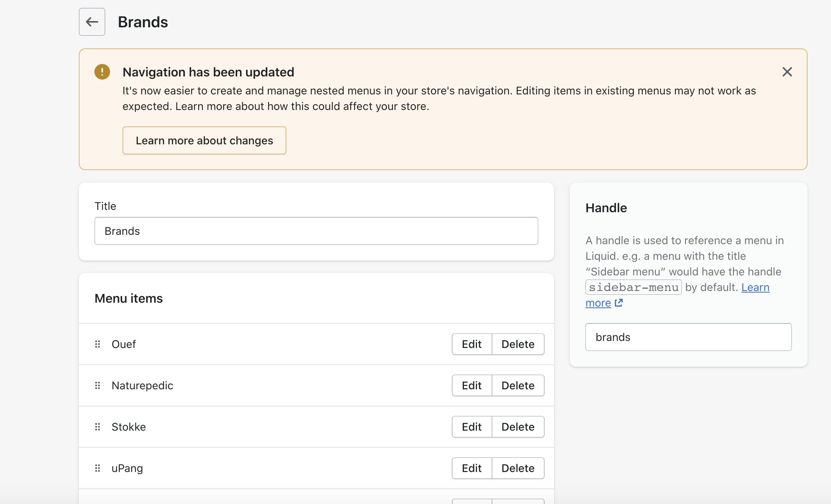The width and height of the screenshot is (831, 504).
Task: Edit the Naturepedic menu item
Action: [x=471, y=385]
